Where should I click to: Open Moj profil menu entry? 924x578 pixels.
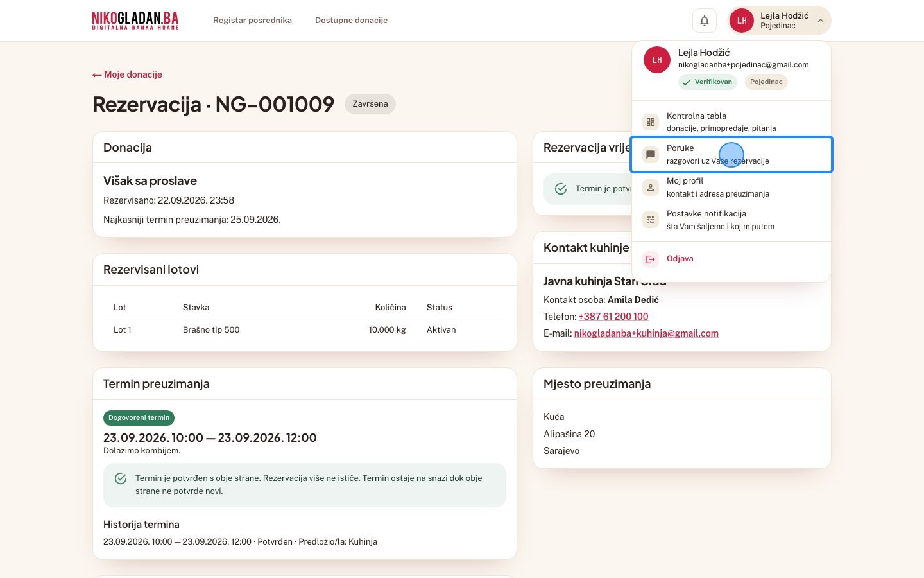[x=732, y=187]
